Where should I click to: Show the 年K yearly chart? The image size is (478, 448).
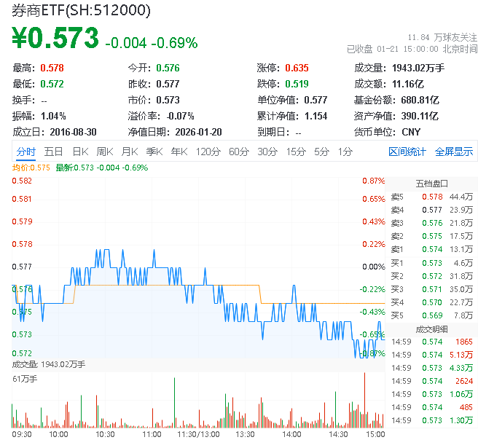point(179,152)
